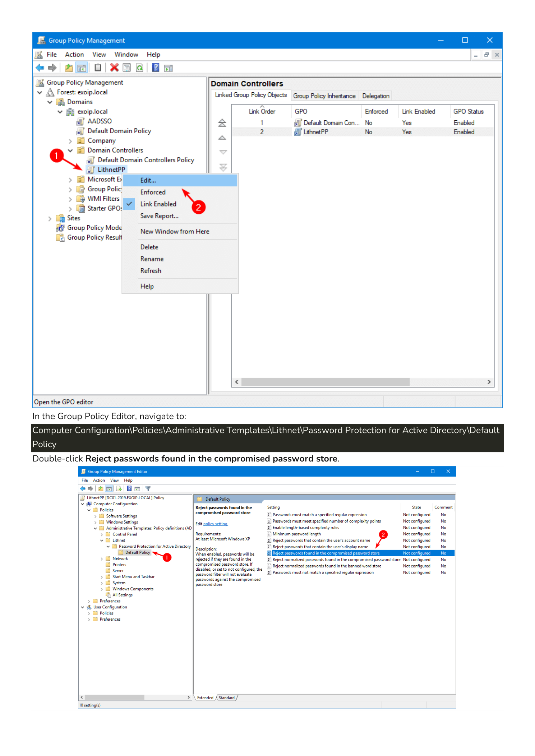Choose Edit... from the context menu
Image resolution: width=535 pixels, height=756 pixels.
pyautogui.click(x=180, y=180)
